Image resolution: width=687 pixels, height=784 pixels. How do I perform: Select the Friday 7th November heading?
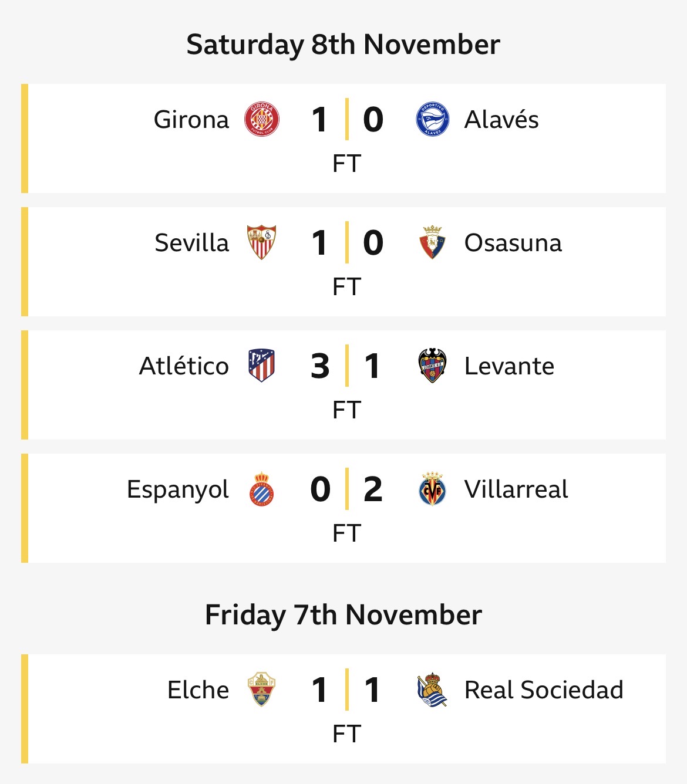[x=343, y=615]
